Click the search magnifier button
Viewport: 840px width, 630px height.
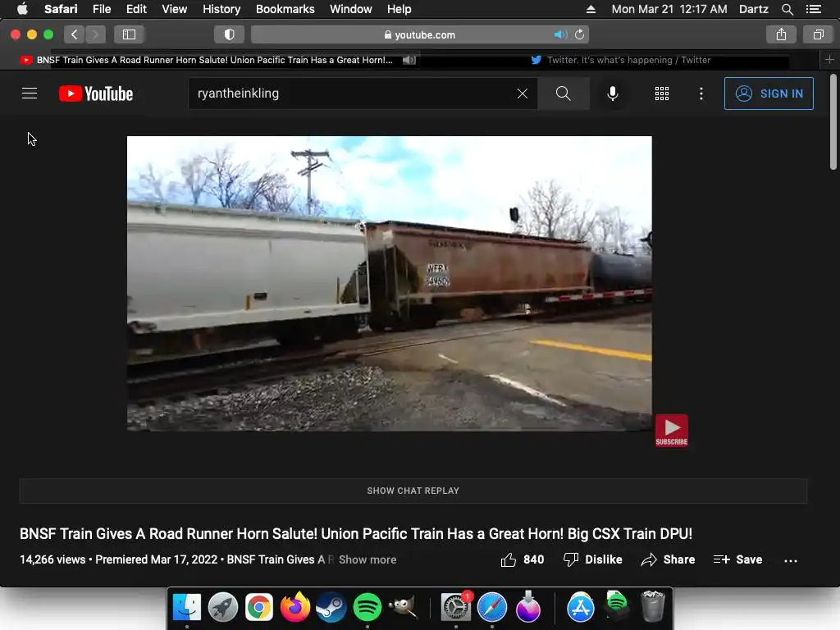click(563, 94)
